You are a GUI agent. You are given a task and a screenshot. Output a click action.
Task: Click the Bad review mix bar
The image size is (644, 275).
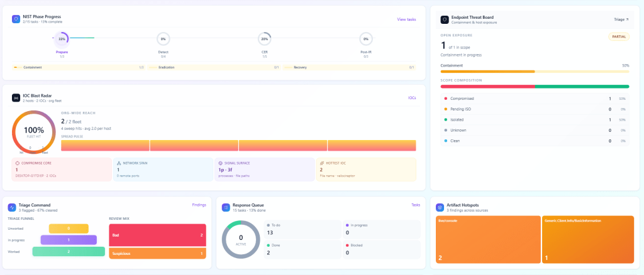tap(157, 235)
